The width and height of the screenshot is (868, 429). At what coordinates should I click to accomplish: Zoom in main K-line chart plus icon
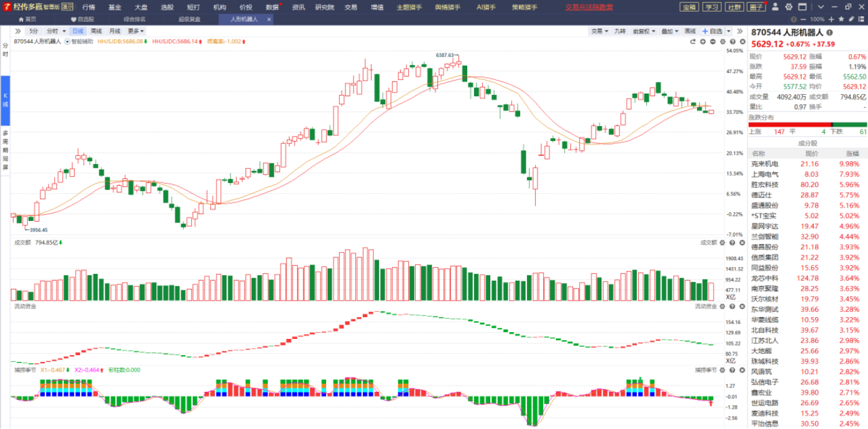coord(703,42)
